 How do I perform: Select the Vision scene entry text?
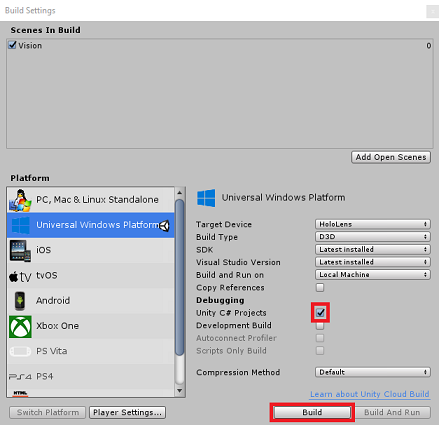point(30,46)
